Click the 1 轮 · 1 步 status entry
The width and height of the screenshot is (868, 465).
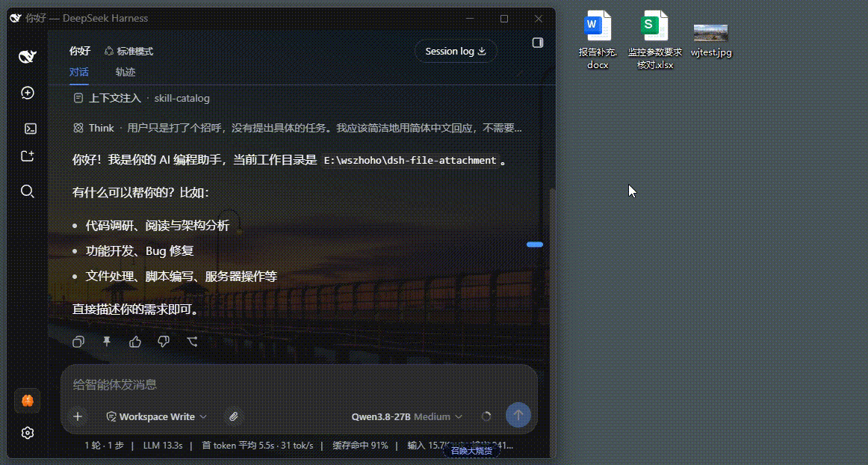click(104, 445)
